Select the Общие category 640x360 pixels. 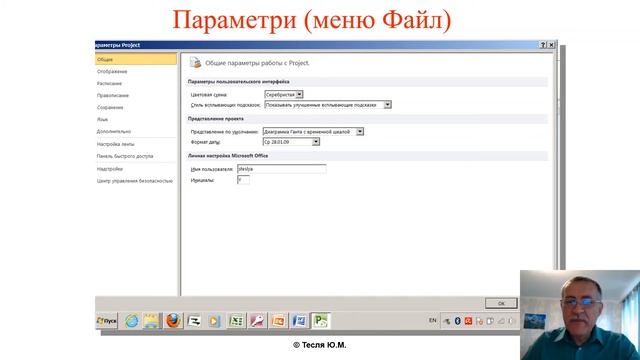coord(136,59)
